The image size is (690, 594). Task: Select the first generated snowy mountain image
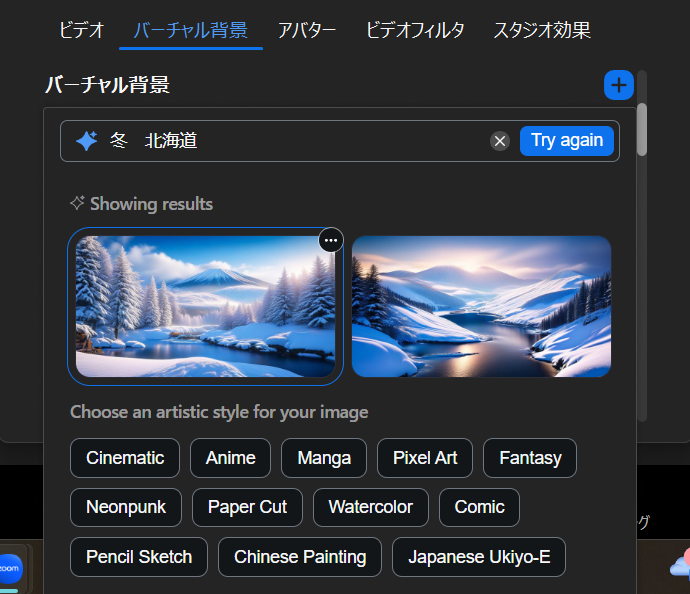[205, 307]
